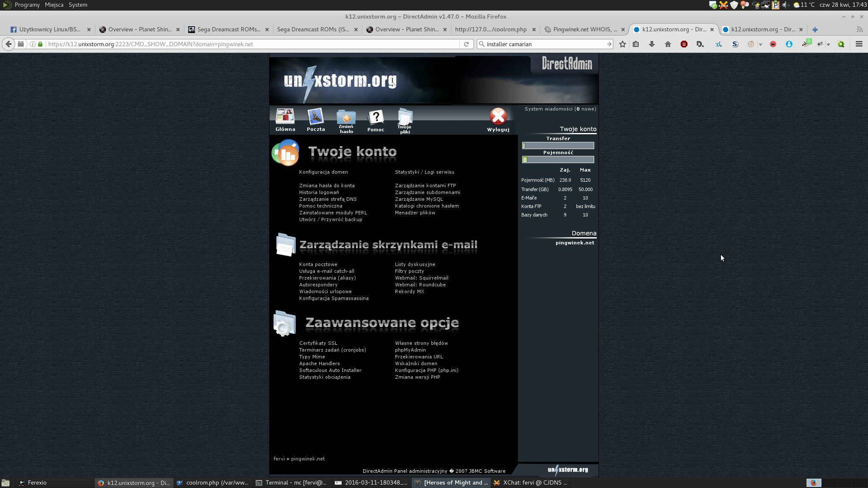The height and width of the screenshot is (488, 868).
Task: Switch to Pingwinek.net WHOIS tab
Action: pos(584,29)
